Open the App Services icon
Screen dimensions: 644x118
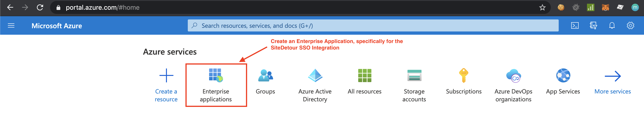pyautogui.click(x=563, y=75)
